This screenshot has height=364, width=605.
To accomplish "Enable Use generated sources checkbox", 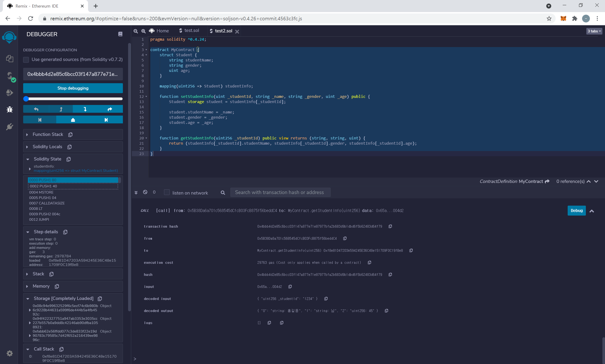I will click(x=26, y=60).
